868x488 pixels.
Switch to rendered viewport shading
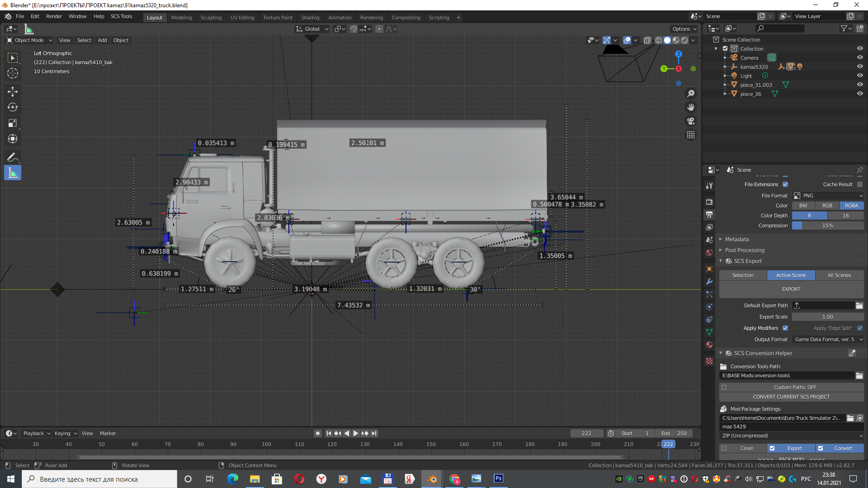[x=684, y=40]
